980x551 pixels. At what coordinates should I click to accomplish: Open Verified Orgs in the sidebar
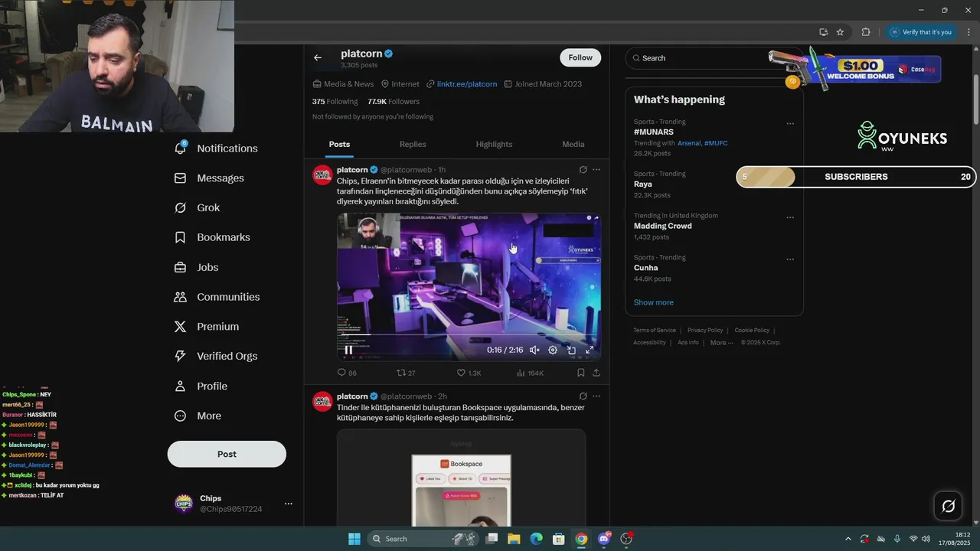click(x=216, y=356)
